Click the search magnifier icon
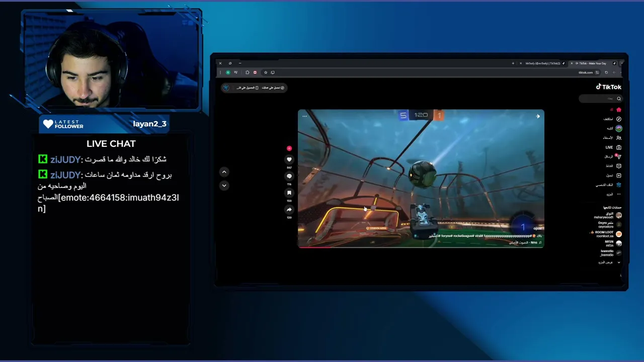The height and width of the screenshot is (362, 644). coord(619,99)
